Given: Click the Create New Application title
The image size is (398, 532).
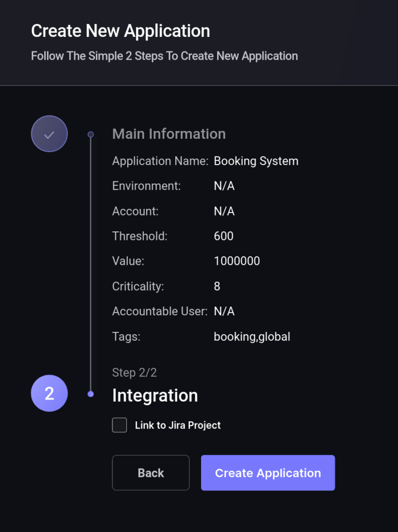Looking at the screenshot, I should [121, 31].
